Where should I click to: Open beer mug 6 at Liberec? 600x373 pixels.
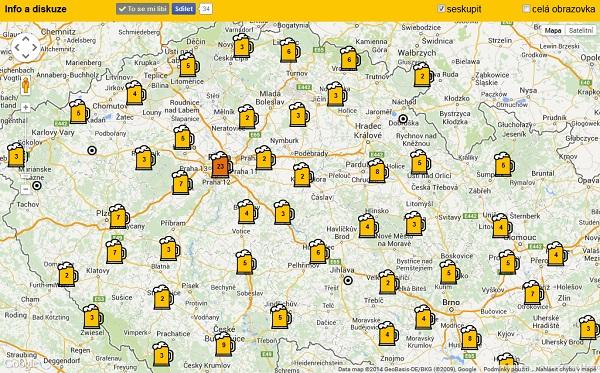tap(289, 50)
